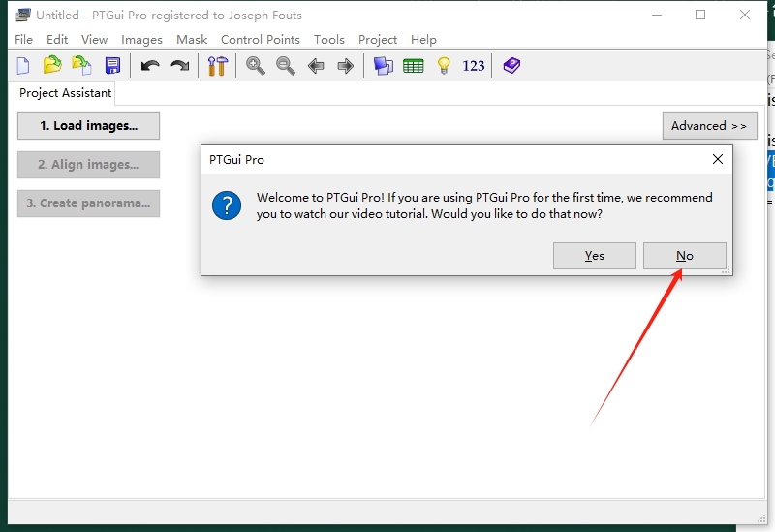Screen dimensions: 775x532
Task: Click the blue question mark dialog icon
Action: click(227, 205)
